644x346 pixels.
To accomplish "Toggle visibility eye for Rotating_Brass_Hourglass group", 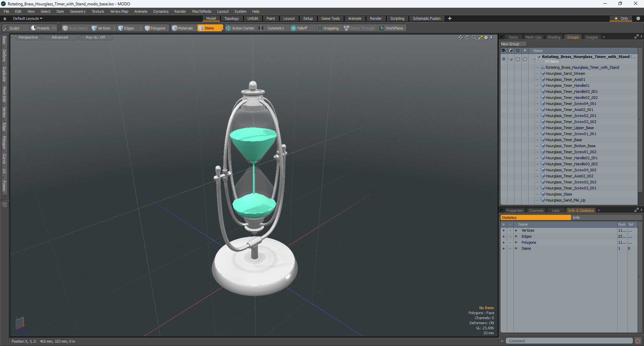I will [503, 59].
